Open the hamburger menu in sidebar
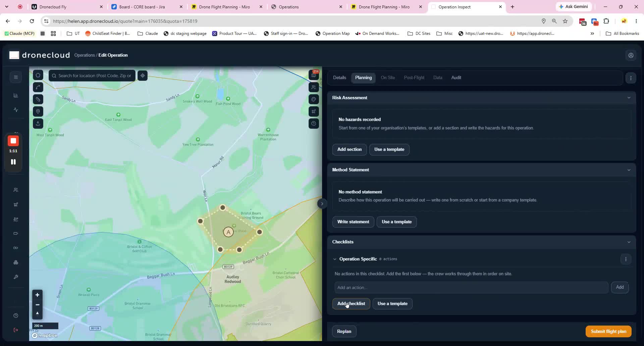 pos(16,77)
